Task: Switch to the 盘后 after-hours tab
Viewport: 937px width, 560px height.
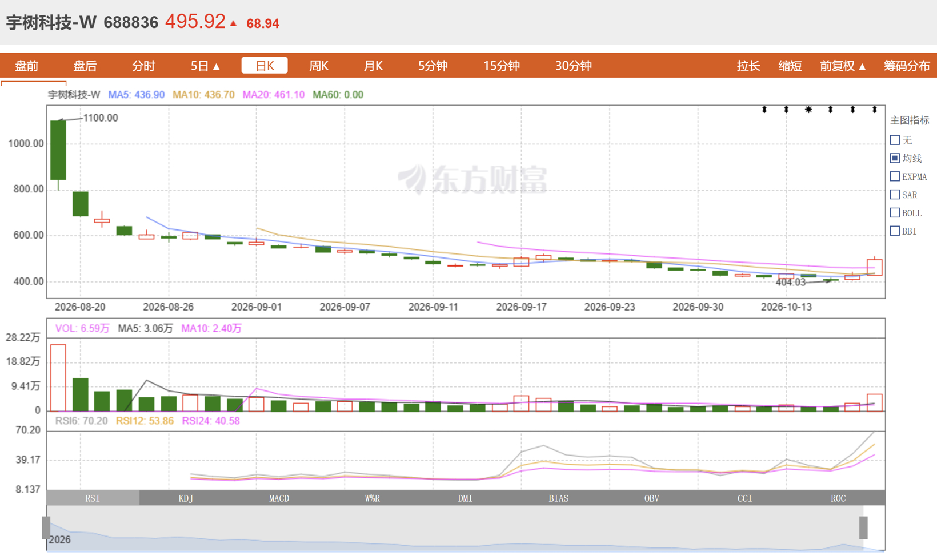Action: point(85,66)
